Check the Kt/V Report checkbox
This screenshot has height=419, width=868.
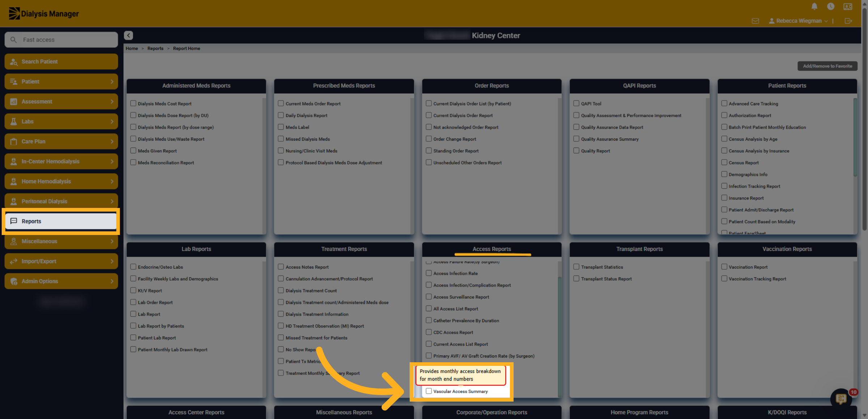point(133,290)
